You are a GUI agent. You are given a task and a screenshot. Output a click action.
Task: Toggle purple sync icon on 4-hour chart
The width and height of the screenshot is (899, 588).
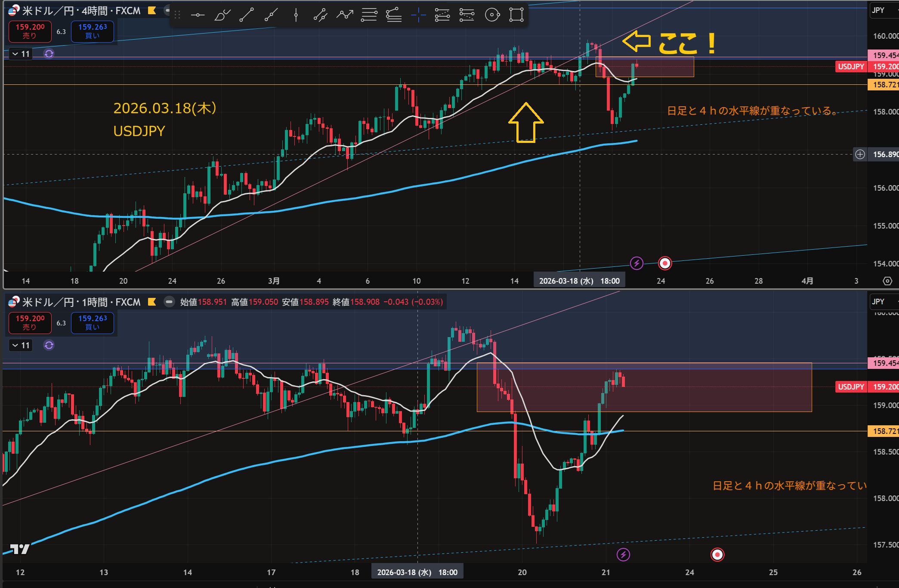click(x=49, y=54)
